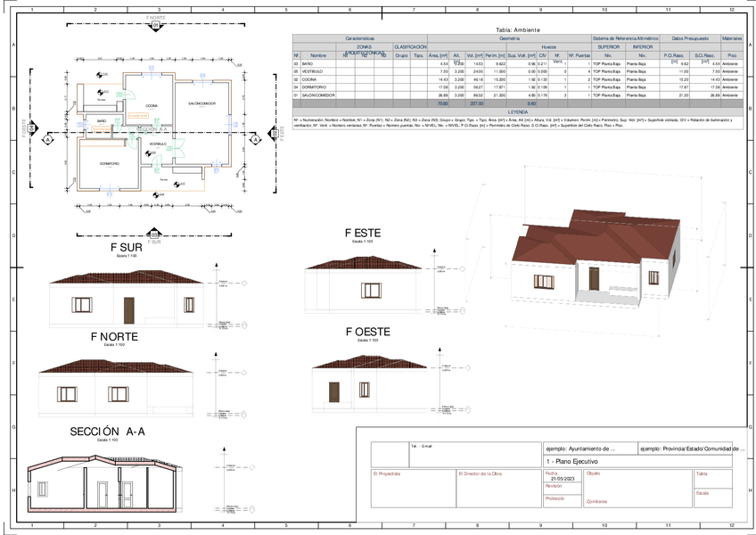Click the Geometría column header in table
The height and width of the screenshot is (535, 756).
[509, 38]
